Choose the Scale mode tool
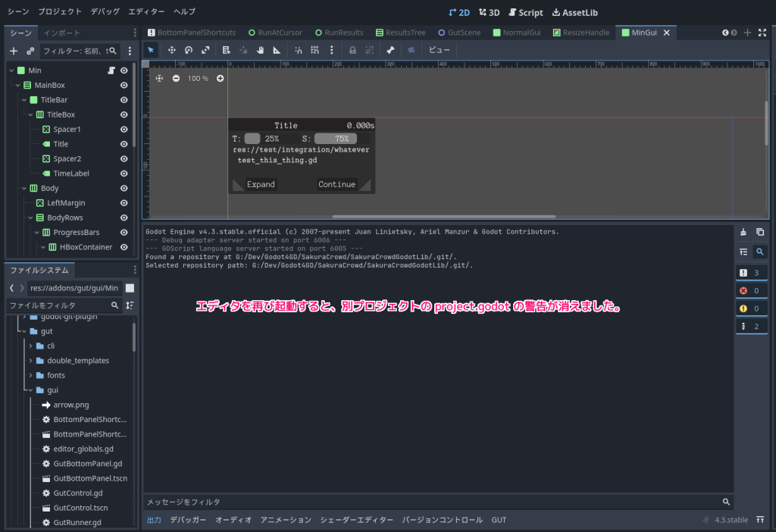Image resolution: width=776 pixels, height=532 pixels. (205, 50)
